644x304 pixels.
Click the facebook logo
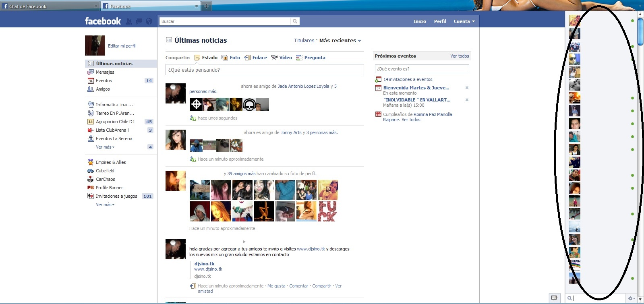coord(103,21)
